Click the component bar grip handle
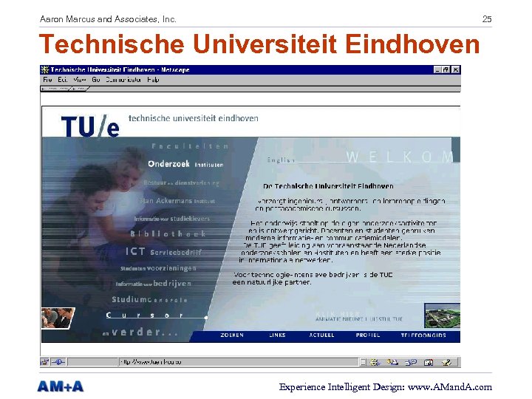The height and width of the screenshot is (399, 532). click(x=363, y=362)
